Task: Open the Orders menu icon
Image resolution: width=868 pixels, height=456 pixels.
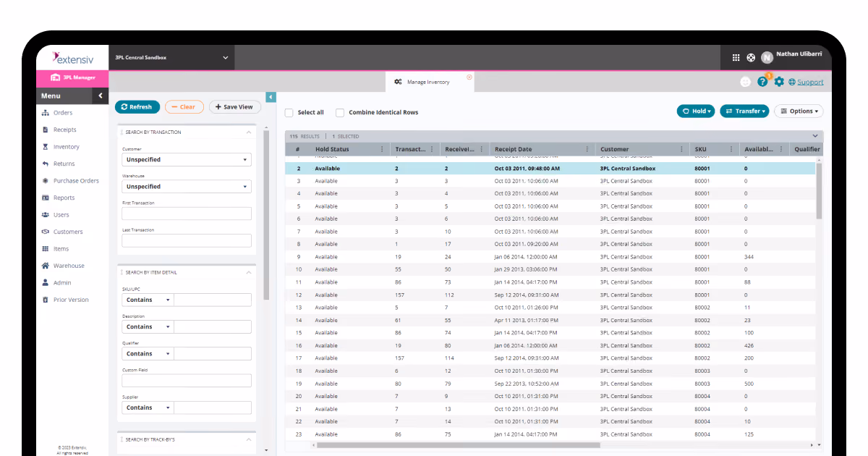Action: (x=46, y=113)
